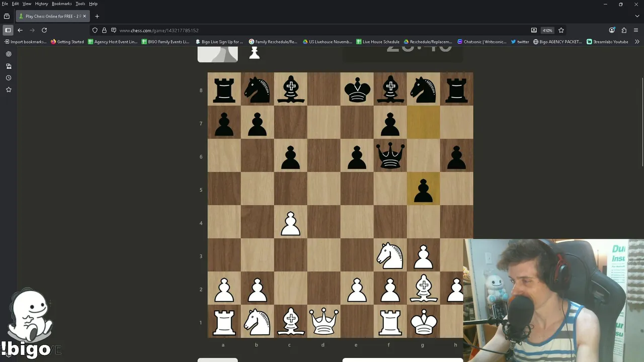Open the File menu
644x362 pixels.
pyautogui.click(x=5, y=4)
